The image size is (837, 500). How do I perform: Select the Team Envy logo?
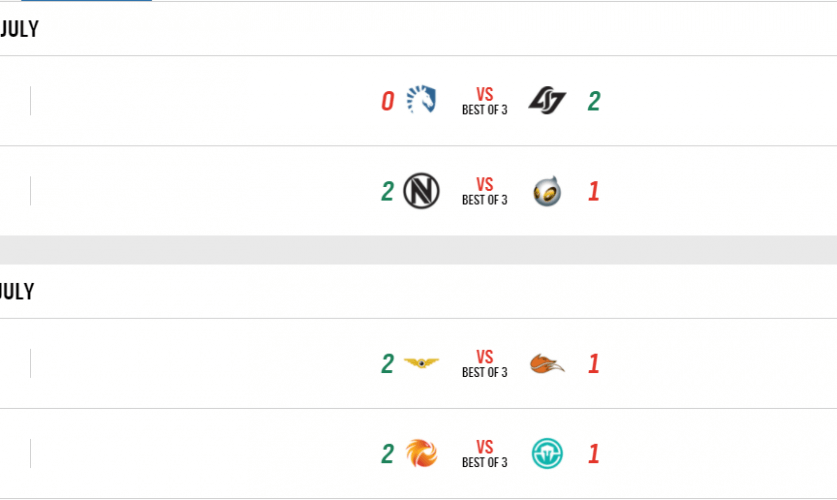pyautogui.click(x=421, y=191)
